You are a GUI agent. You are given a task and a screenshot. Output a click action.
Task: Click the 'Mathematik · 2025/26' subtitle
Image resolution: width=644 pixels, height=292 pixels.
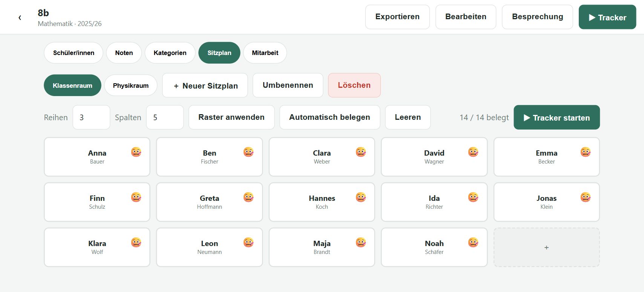[70, 24]
